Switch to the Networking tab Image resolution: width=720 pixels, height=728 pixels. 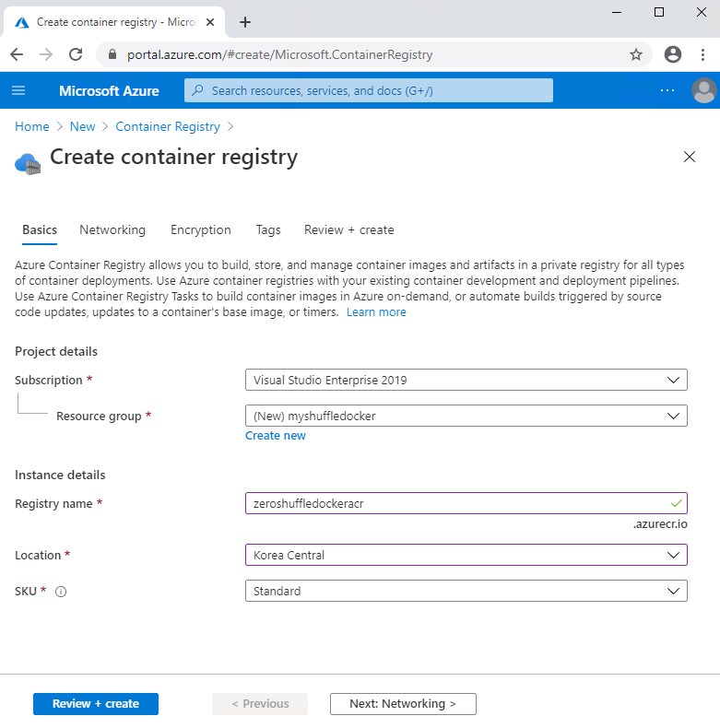point(112,229)
